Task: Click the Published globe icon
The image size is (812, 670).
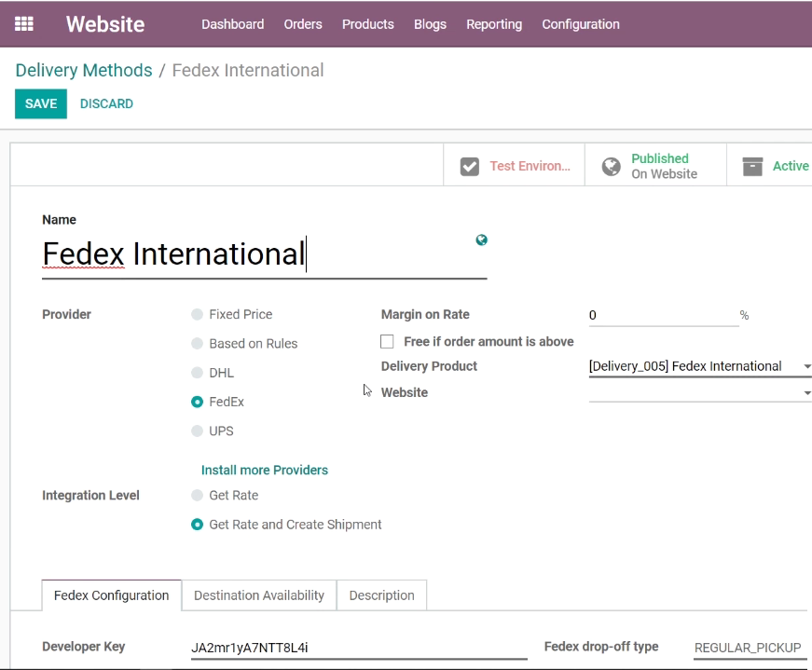Action: tap(611, 166)
